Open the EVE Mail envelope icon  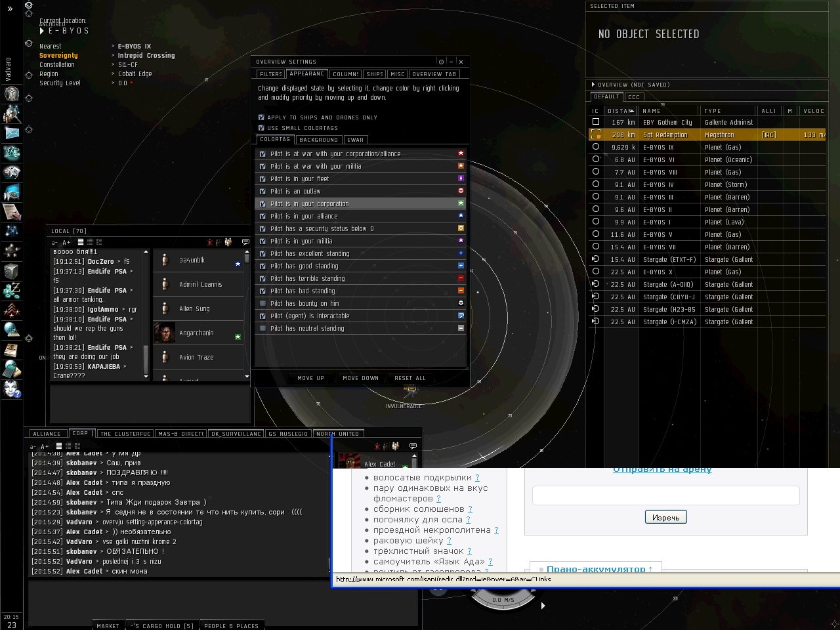(12, 133)
